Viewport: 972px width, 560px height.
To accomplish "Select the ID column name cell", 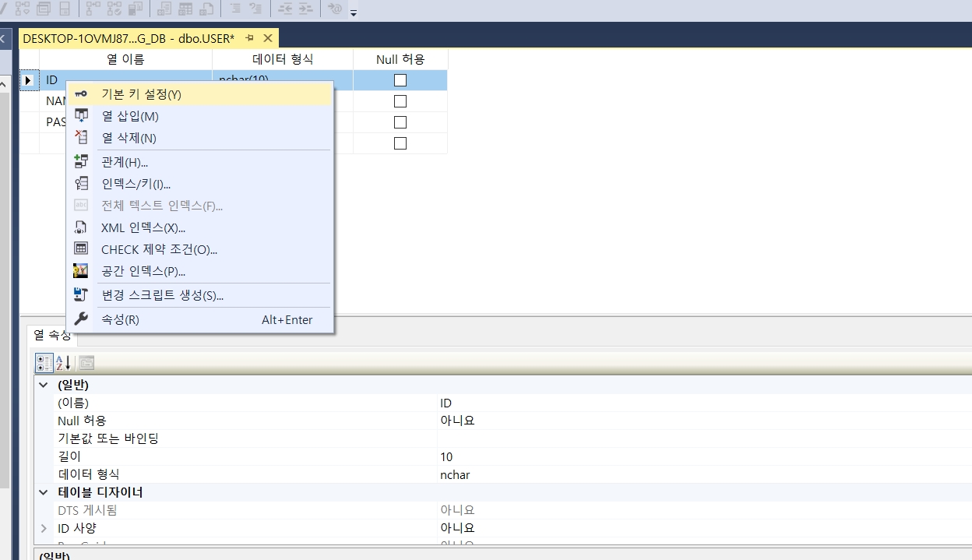I will (125, 80).
